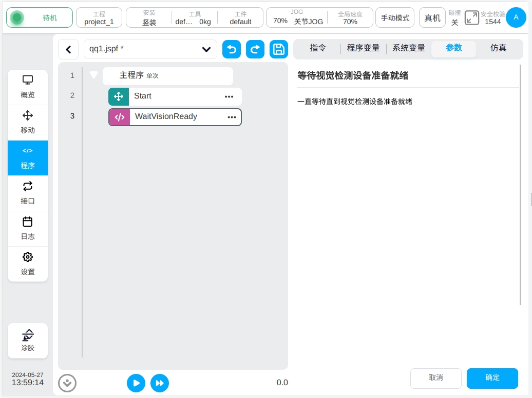
Task: Click the undo icon in the program toolbar
Action: point(232,49)
